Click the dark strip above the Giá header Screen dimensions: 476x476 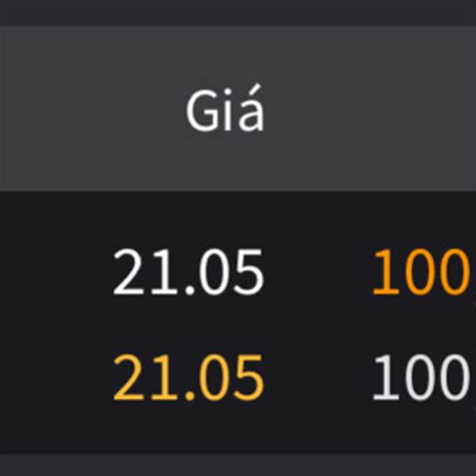pos(238,13)
